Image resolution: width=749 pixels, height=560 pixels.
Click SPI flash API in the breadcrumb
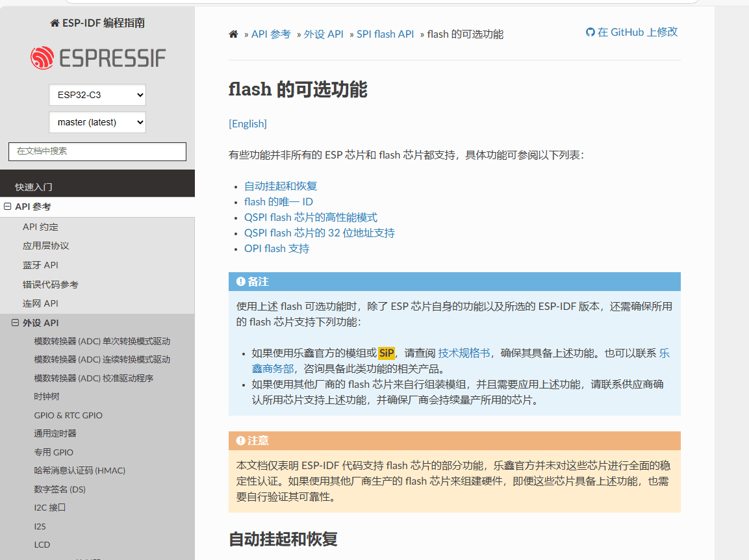coord(385,34)
